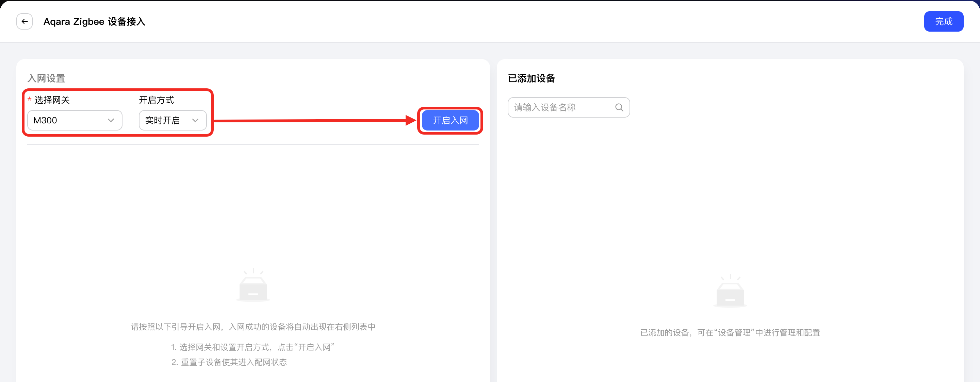Open the M300 gateway dropdown
Image resolution: width=980 pixels, height=382 pixels.
coord(75,121)
